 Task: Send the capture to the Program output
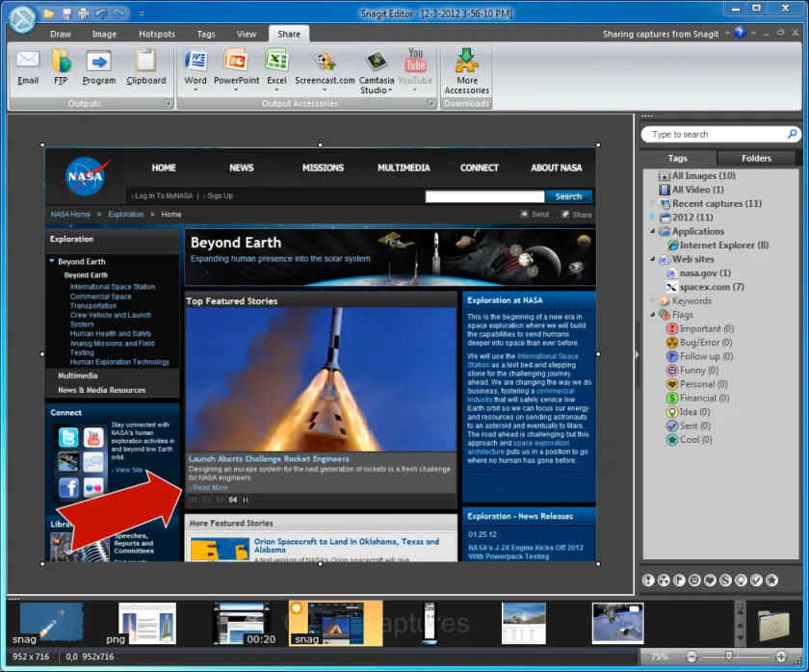click(98, 67)
